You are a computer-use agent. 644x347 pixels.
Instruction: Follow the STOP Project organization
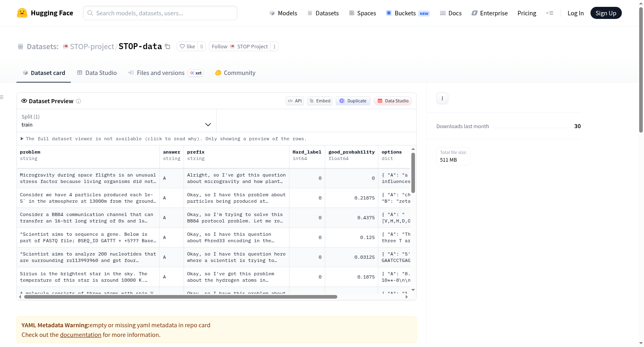point(239,46)
